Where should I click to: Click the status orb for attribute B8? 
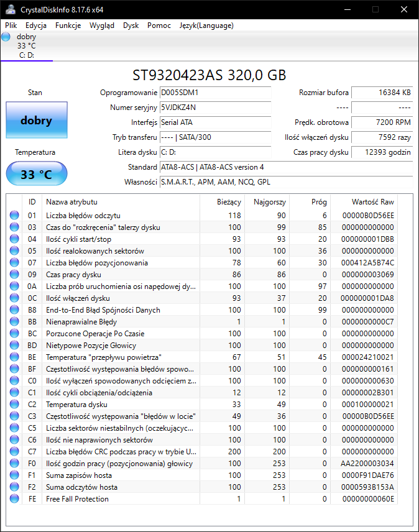[x=14, y=310]
